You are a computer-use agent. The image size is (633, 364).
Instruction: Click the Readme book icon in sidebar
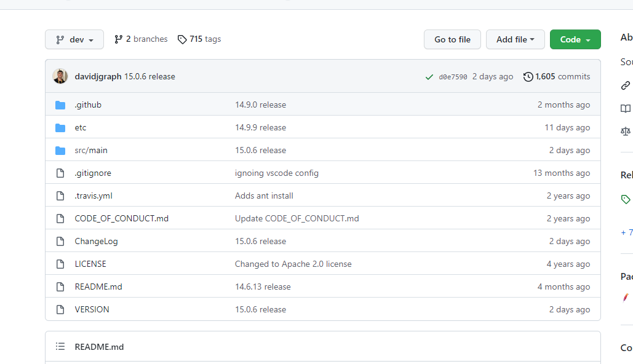coord(626,108)
